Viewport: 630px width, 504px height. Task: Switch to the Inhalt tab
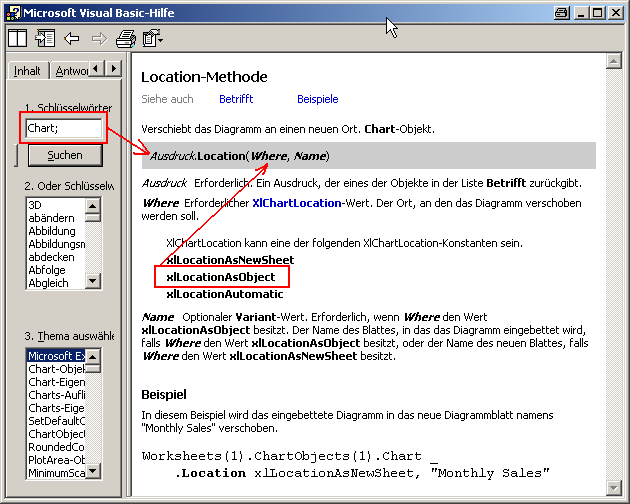point(27,71)
